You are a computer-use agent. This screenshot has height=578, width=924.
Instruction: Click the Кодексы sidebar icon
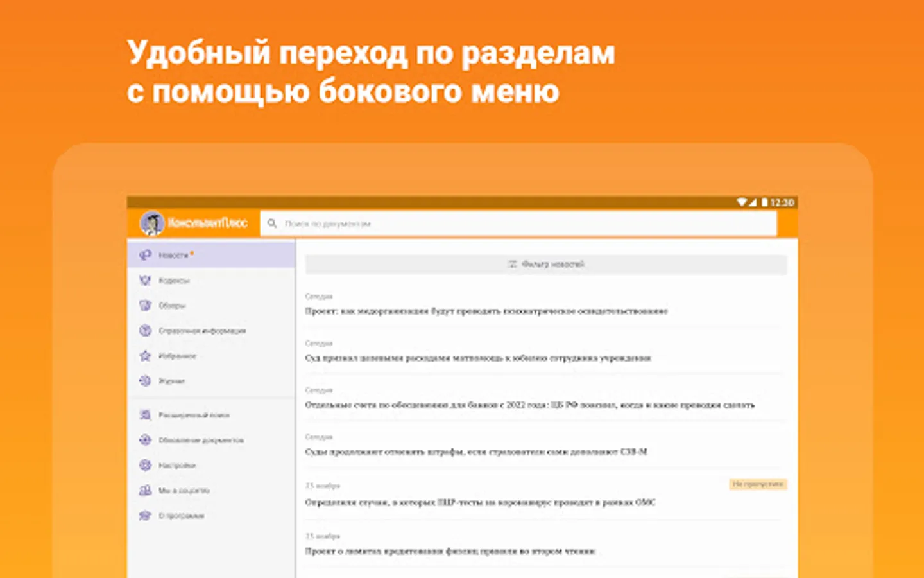[146, 280]
